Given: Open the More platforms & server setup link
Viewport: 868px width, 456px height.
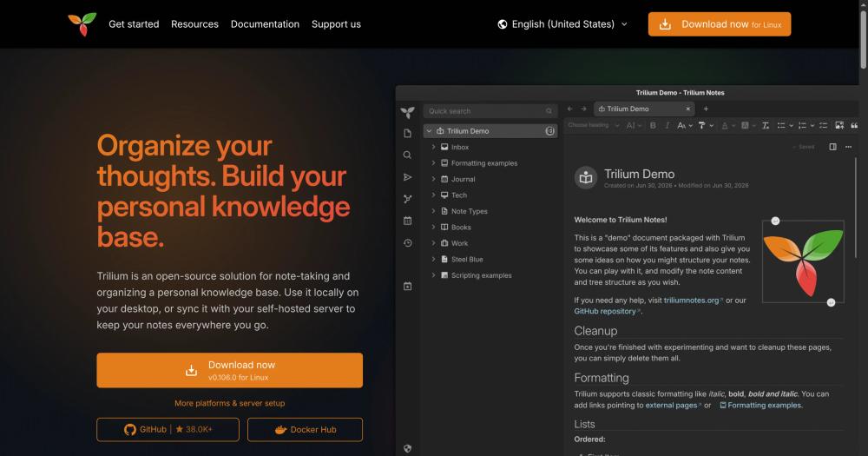Looking at the screenshot, I should click(x=230, y=403).
